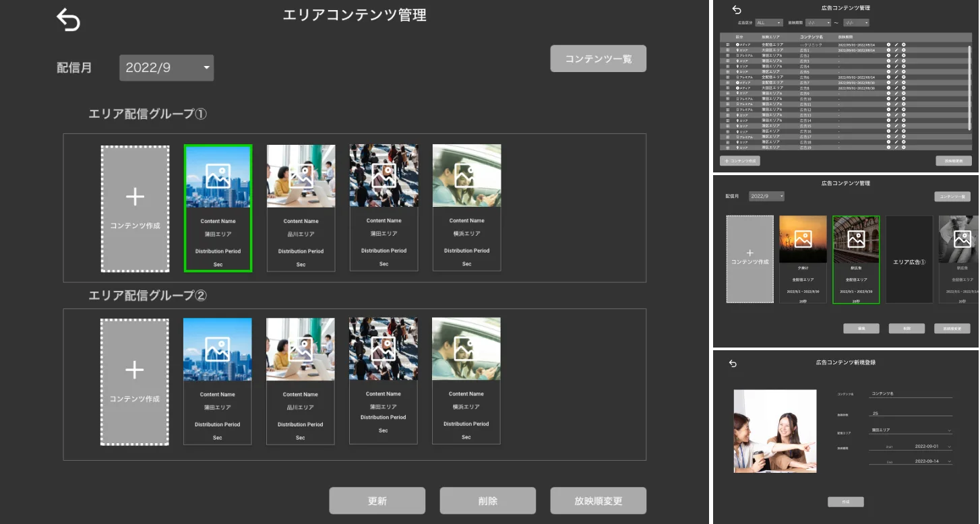This screenshot has width=980, height=524.
Task: Click コンテンツ作成 tile in エリア配信グループ②
Action: [x=135, y=382]
